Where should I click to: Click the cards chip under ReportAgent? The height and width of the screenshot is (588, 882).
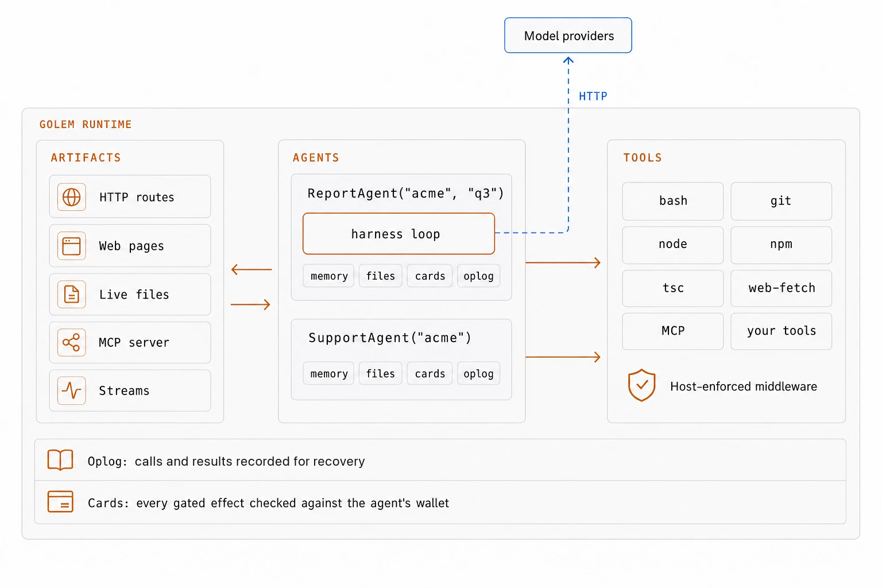tap(430, 276)
